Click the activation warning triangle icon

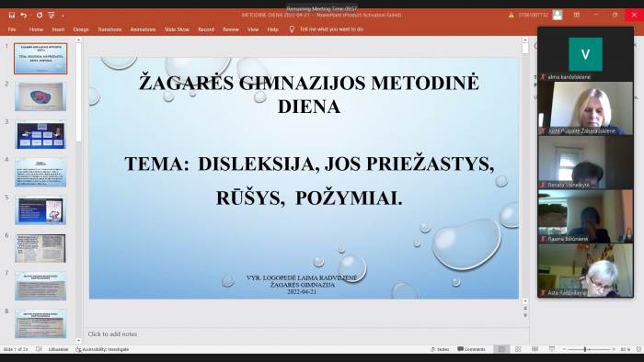point(512,16)
